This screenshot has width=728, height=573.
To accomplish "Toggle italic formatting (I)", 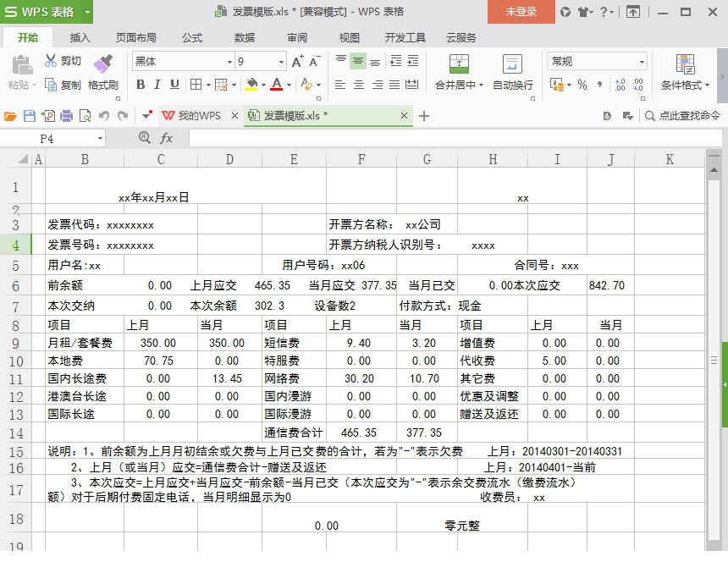I will 157,85.
